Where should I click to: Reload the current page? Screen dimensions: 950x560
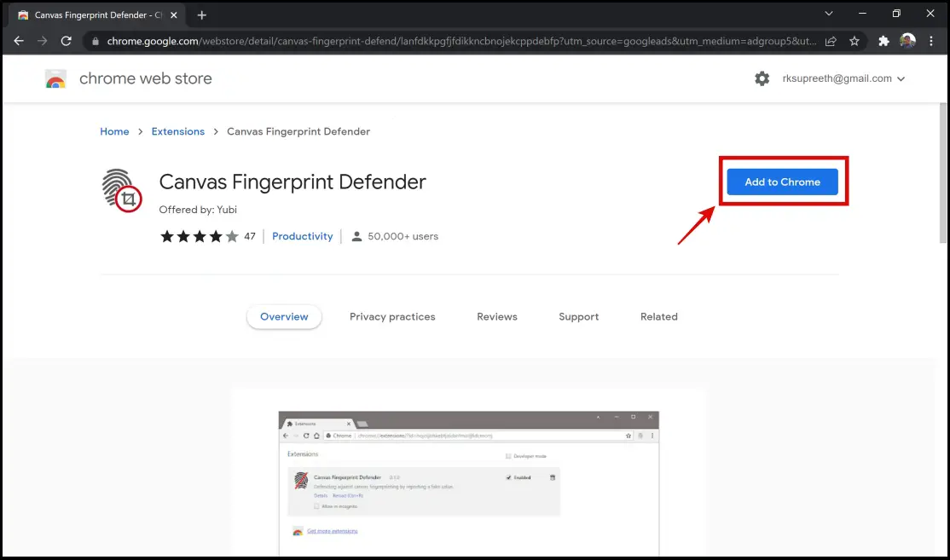click(x=66, y=41)
